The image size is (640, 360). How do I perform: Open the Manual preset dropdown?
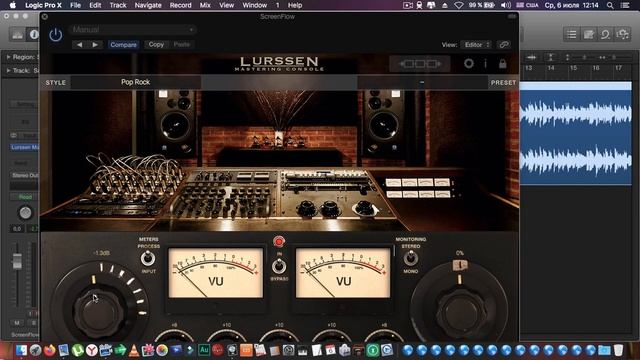point(133,30)
